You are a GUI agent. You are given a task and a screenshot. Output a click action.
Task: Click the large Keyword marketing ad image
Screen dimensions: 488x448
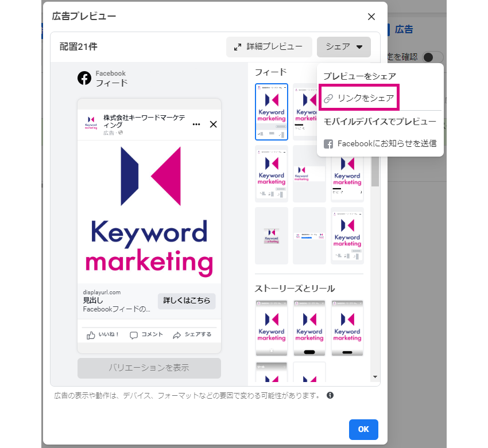(149, 212)
